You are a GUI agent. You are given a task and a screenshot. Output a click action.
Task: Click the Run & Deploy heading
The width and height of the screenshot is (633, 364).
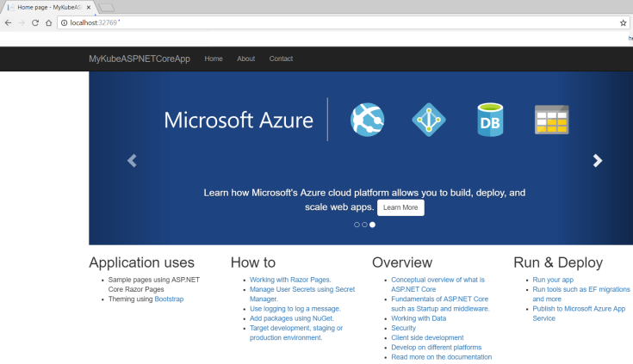pos(558,262)
